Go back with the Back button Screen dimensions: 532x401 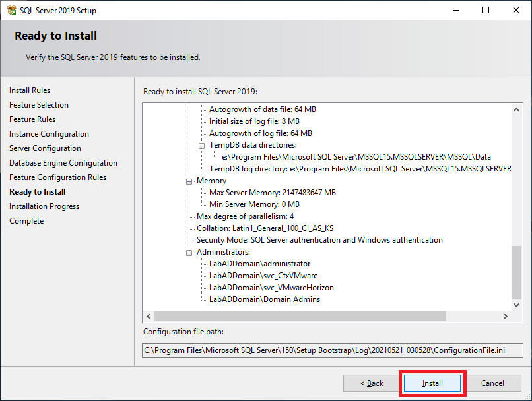pyautogui.click(x=372, y=383)
